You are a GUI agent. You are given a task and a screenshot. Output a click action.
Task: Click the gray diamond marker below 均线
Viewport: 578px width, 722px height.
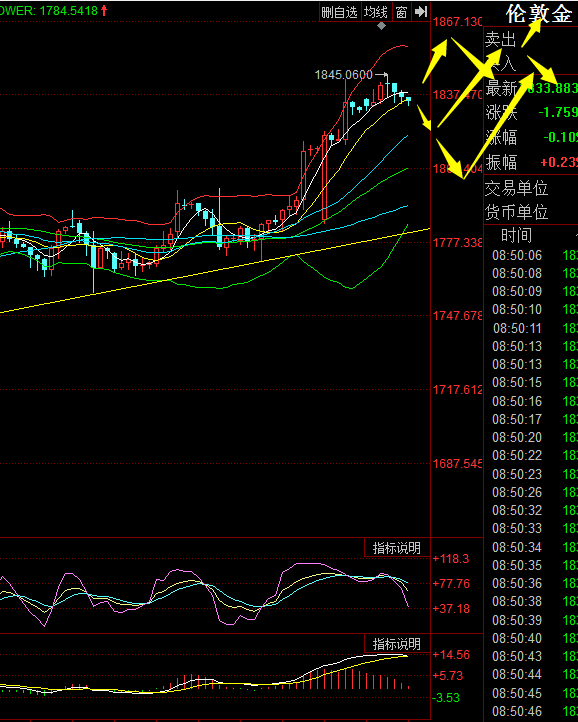click(381, 26)
